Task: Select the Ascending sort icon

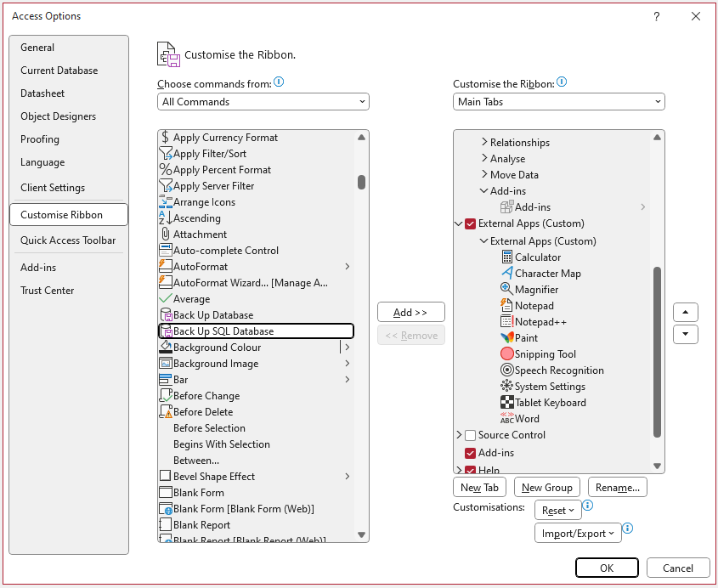Action: [x=166, y=218]
